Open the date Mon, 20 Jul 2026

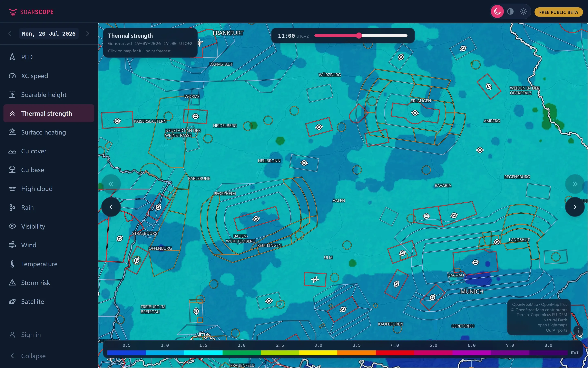point(49,34)
